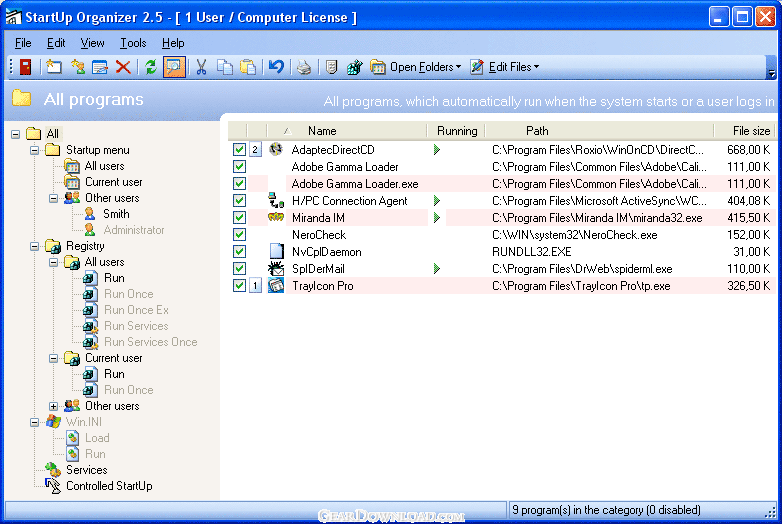This screenshot has height=524, width=782.
Task: Collapse All users under Registry
Action: [53, 262]
